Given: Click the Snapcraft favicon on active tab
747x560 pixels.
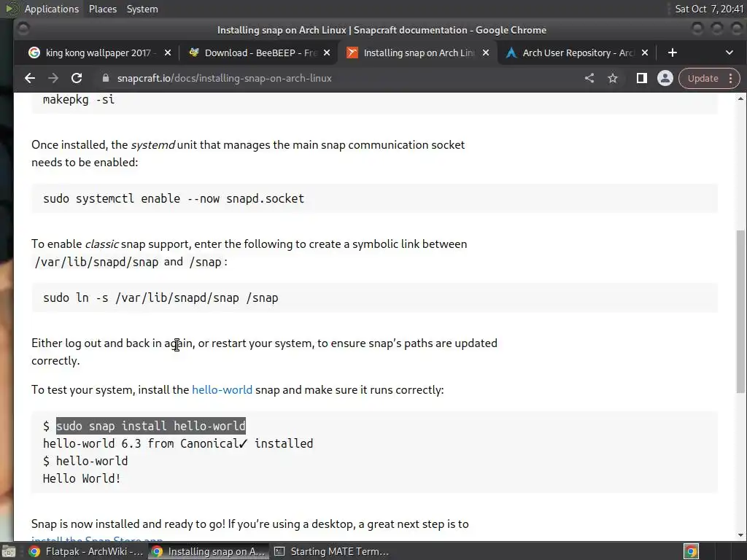Looking at the screenshot, I should pos(352,52).
